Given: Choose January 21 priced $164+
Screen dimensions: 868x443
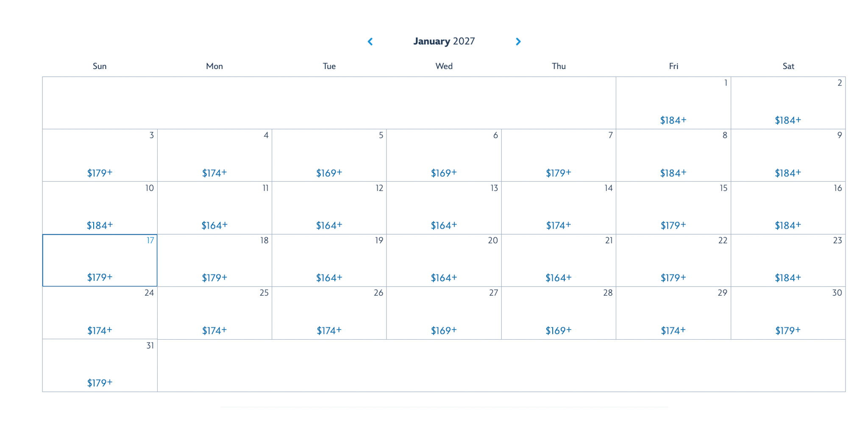Looking at the screenshot, I should click(x=559, y=260).
